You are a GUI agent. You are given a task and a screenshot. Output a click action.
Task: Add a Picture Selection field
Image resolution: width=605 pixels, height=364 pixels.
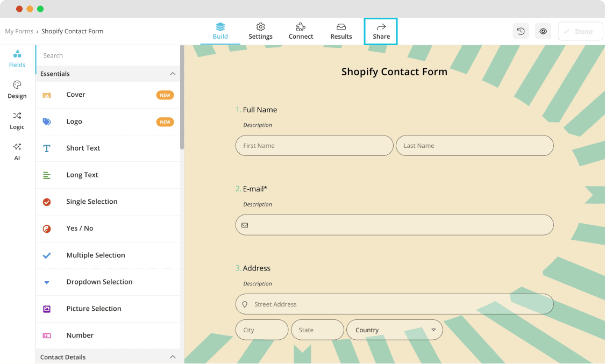click(x=108, y=309)
